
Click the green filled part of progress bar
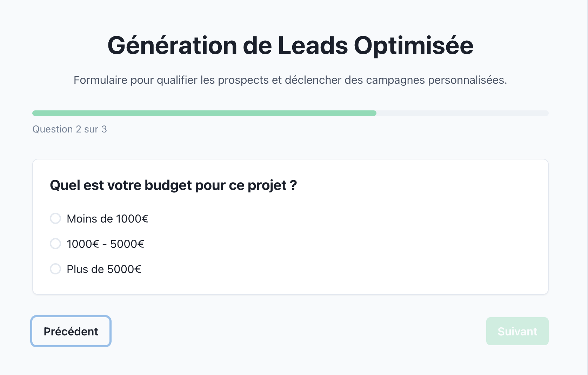click(204, 113)
